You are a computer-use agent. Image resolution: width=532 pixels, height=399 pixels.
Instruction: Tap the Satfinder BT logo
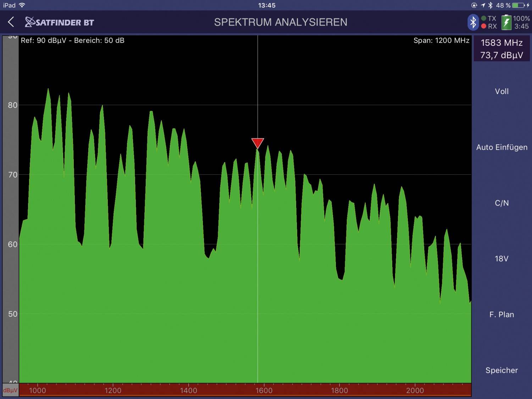pos(59,22)
